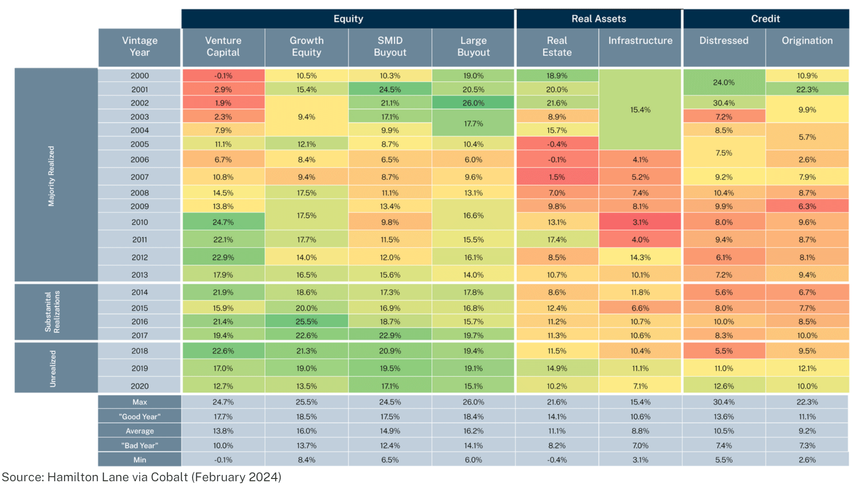Screen dimensions: 868x488
Task: Select the Infrastructure column header
Action: tap(640, 41)
